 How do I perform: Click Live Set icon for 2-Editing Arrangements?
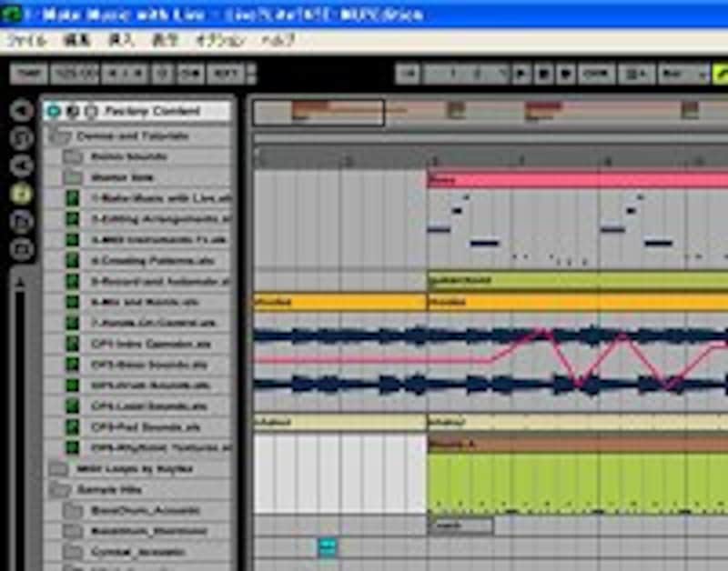pos(72,219)
